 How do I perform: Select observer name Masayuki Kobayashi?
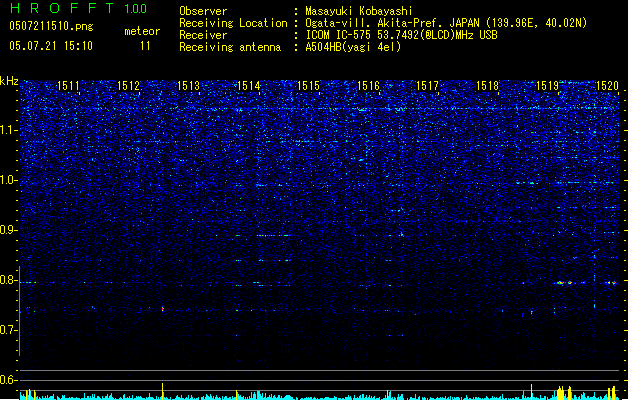(359, 11)
